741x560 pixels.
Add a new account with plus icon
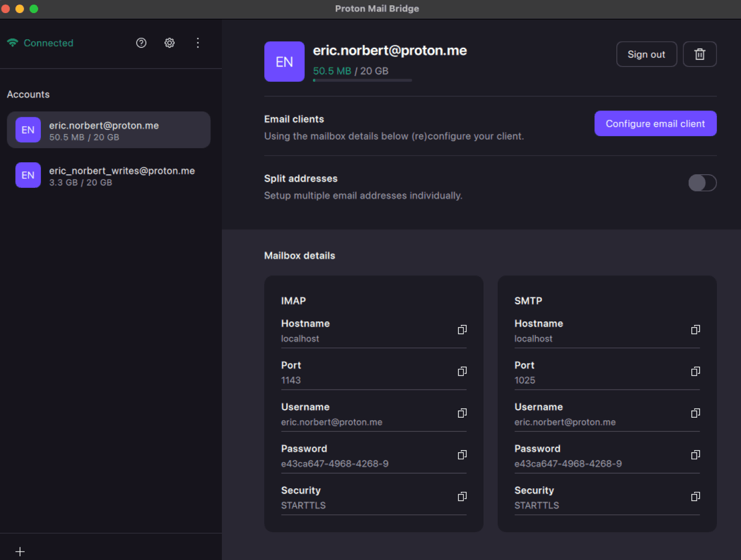point(20,552)
